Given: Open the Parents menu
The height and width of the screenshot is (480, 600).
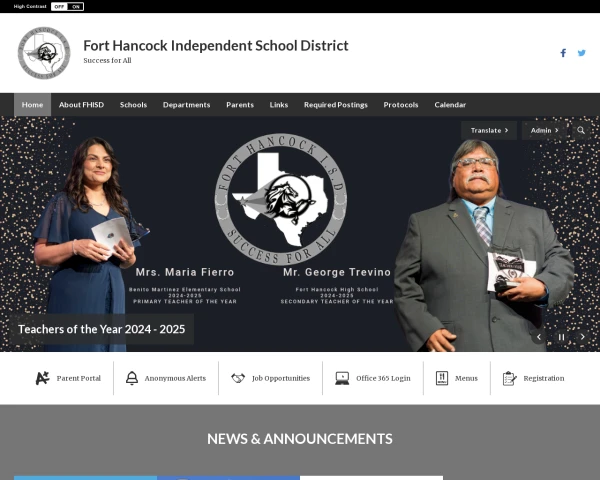Looking at the screenshot, I should 240,104.
